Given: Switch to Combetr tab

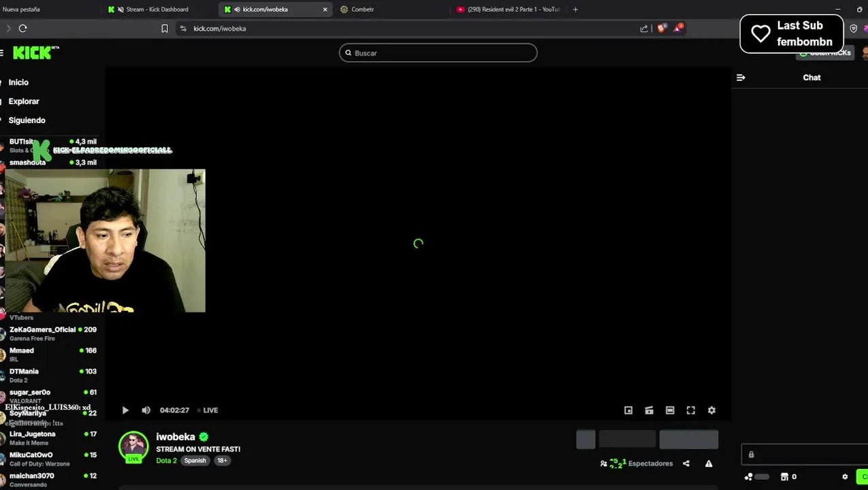Looking at the screenshot, I should point(363,10).
